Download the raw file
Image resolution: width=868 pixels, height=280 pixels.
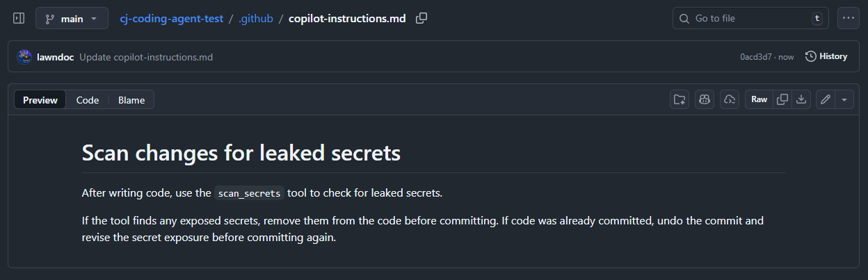click(x=801, y=99)
